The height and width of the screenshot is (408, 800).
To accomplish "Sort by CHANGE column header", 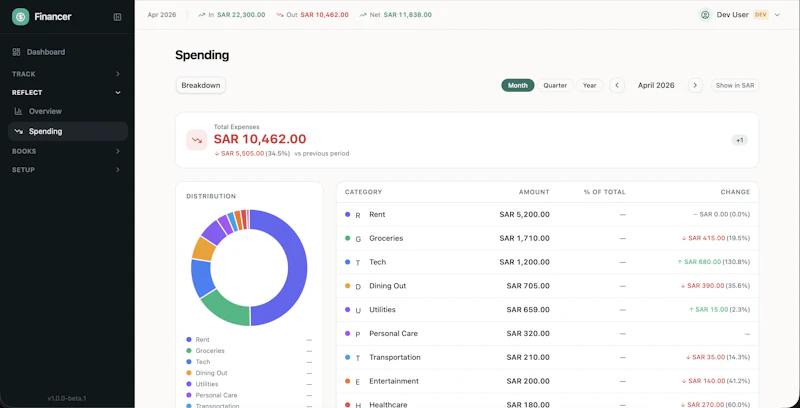I will click(x=735, y=192).
